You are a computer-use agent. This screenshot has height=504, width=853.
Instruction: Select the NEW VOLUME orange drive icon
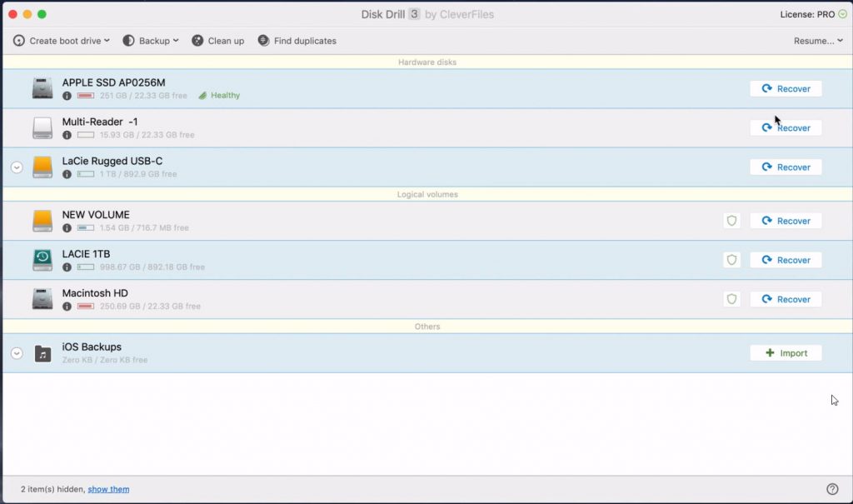pyautogui.click(x=42, y=221)
